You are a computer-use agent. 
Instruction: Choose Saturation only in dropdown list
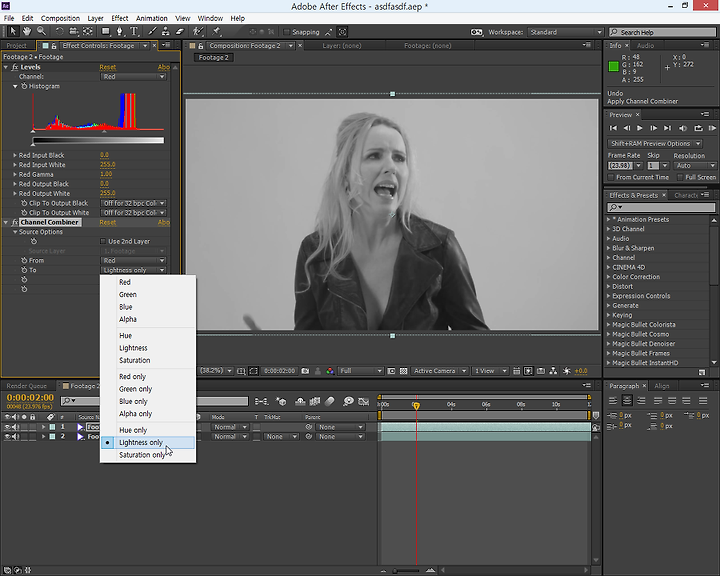click(148, 455)
